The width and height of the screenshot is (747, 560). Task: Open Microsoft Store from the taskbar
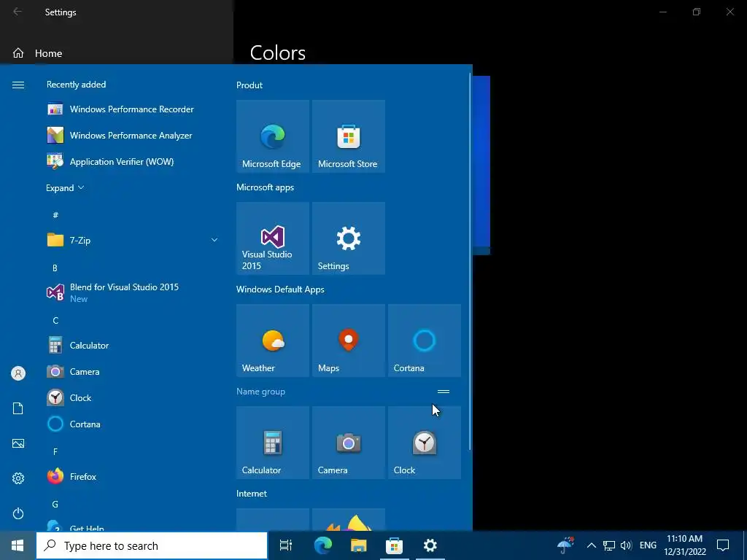394,545
